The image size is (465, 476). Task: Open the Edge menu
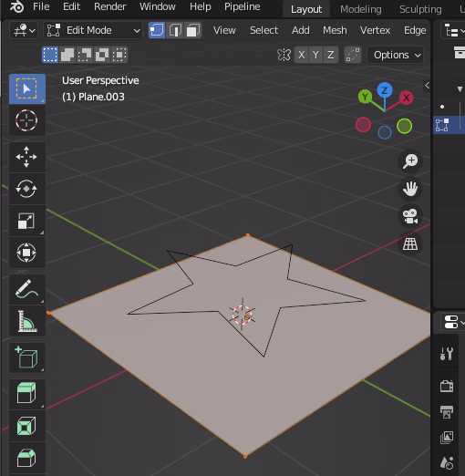(415, 30)
